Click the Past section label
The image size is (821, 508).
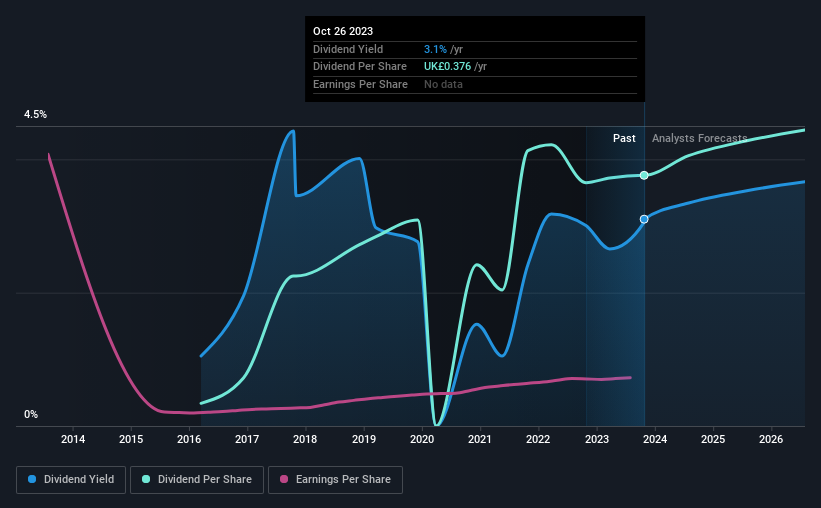pos(624,138)
